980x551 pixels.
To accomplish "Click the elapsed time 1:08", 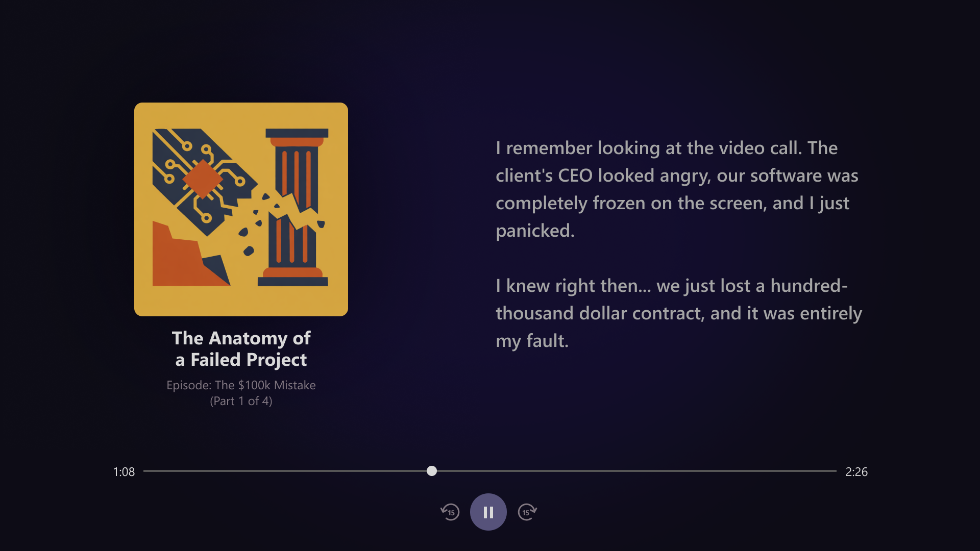I will 124,472.
